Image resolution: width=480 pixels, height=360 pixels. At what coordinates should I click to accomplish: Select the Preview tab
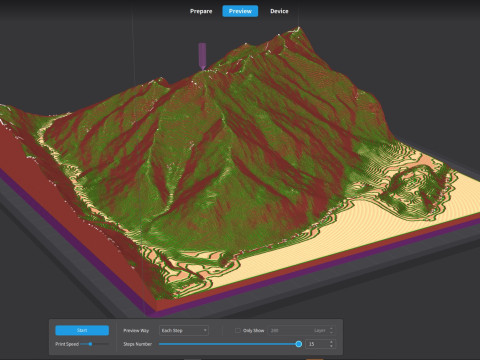click(x=240, y=11)
